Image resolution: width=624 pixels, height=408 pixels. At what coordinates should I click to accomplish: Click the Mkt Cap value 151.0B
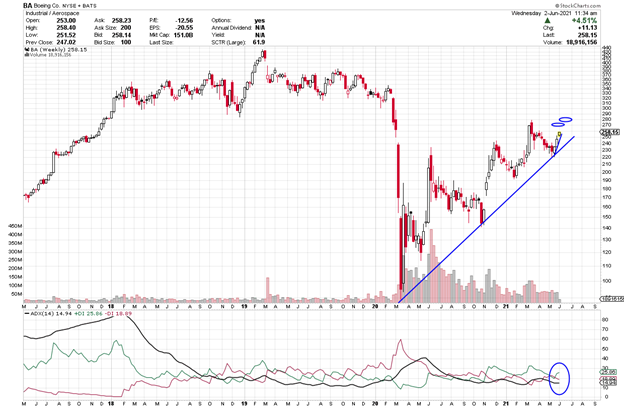[183, 35]
